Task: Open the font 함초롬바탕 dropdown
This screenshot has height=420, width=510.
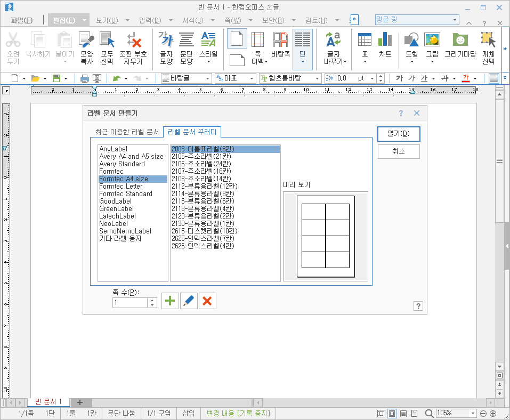Action: 317,78
